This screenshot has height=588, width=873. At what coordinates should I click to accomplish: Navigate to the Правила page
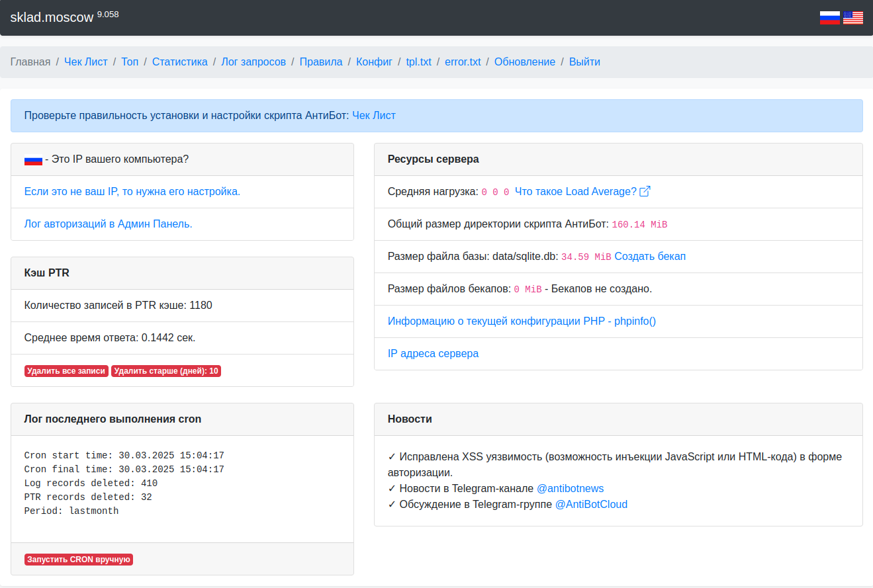click(x=321, y=62)
